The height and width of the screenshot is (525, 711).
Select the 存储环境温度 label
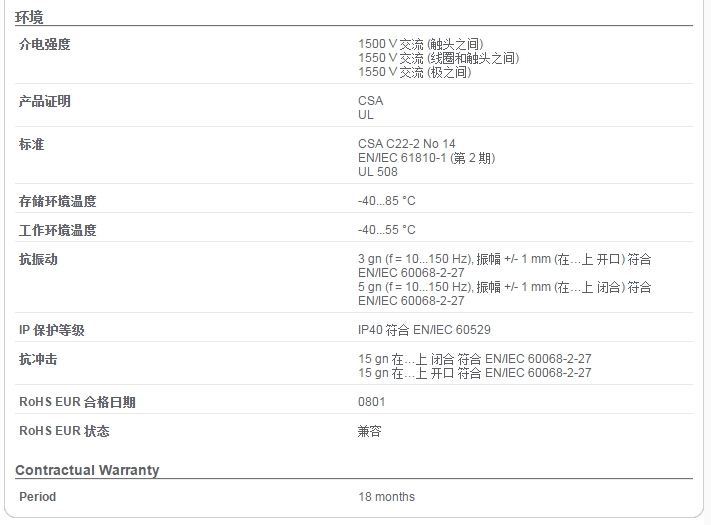pos(58,201)
